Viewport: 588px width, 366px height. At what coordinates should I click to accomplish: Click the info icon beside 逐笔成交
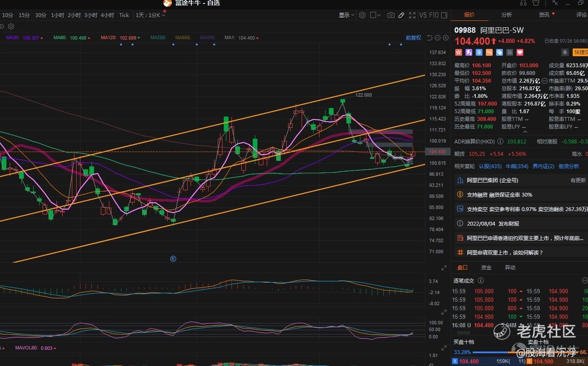(481, 280)
